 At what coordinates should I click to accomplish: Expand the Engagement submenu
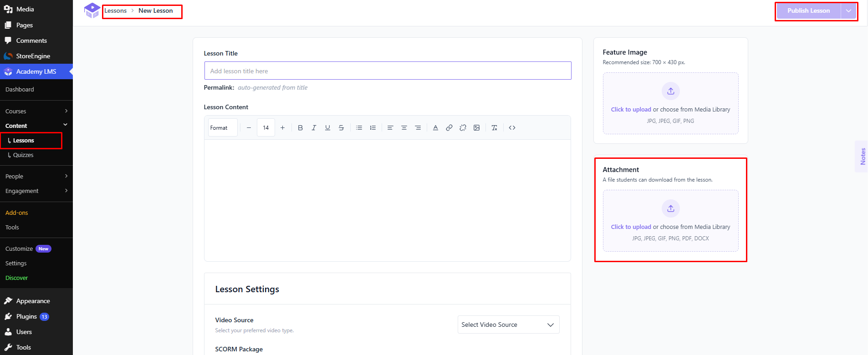coord(36,191)
